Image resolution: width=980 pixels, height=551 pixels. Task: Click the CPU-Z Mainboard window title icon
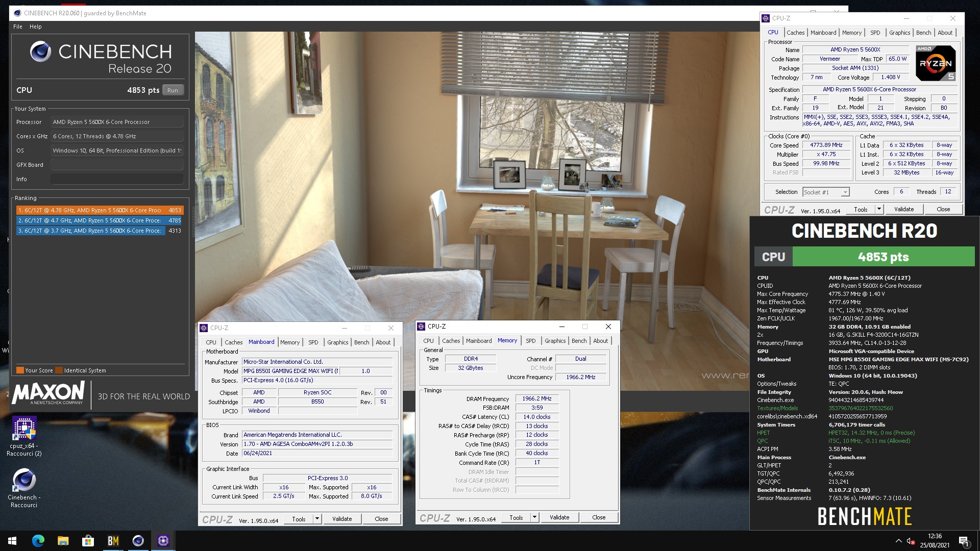pyautogui.click(x=204, y=328)
